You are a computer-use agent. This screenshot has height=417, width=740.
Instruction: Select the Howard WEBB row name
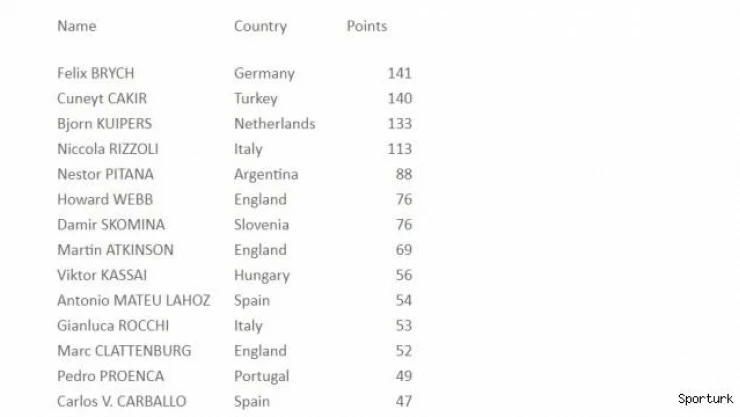105,199
